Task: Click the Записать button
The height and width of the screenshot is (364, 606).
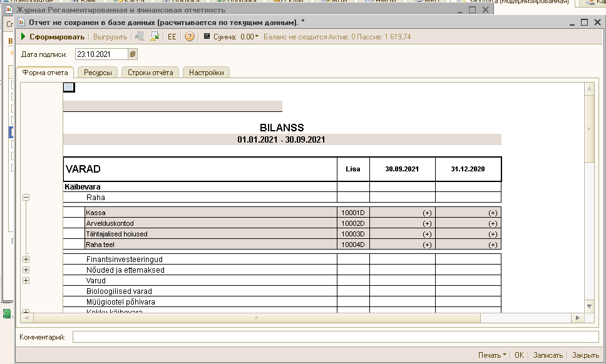Action: [548, 355]
